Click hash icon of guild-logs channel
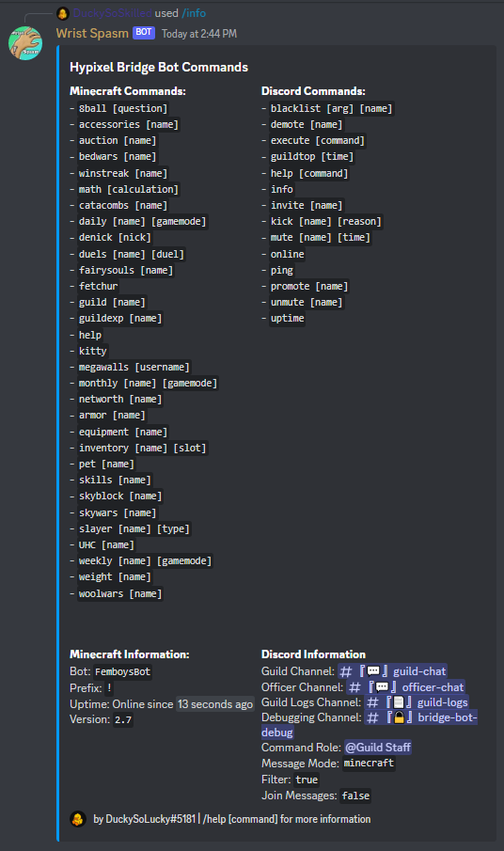 (x=372, y=702)
